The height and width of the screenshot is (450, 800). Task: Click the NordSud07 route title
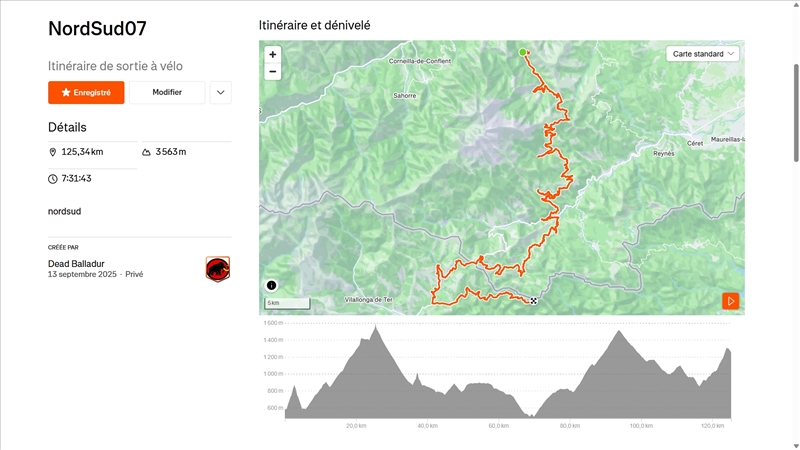click(x=97, y=28)
